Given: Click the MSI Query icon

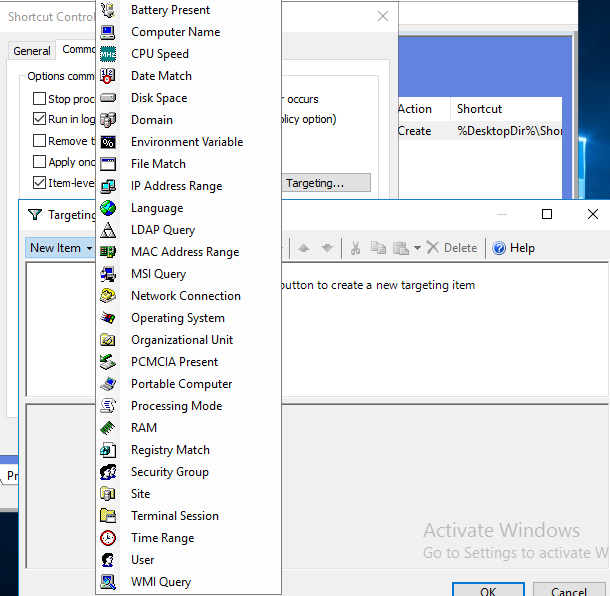Looking at the screenshot, I should 108,274.
